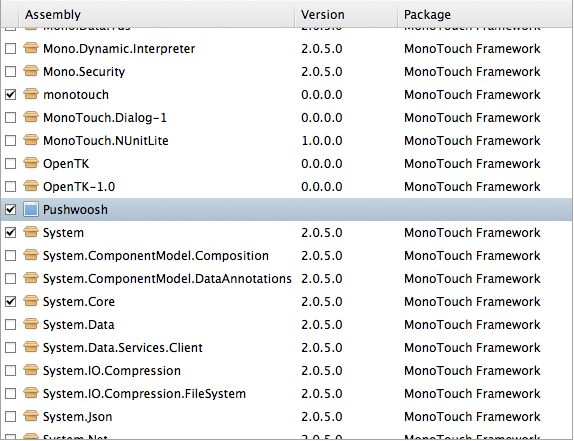Uncheck the System.Core assembly checkbox
This screenshot has width=574, height=441.
point(11,301)
